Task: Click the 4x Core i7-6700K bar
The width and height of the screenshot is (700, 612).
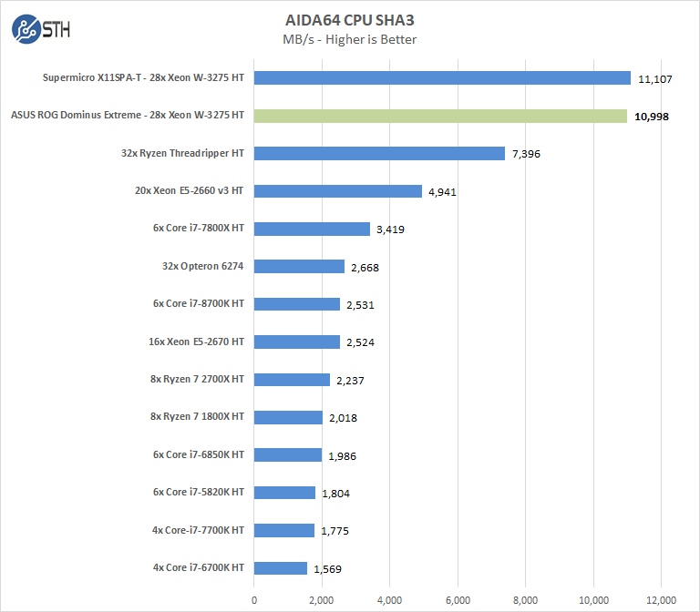Action: tap(281, 568)
